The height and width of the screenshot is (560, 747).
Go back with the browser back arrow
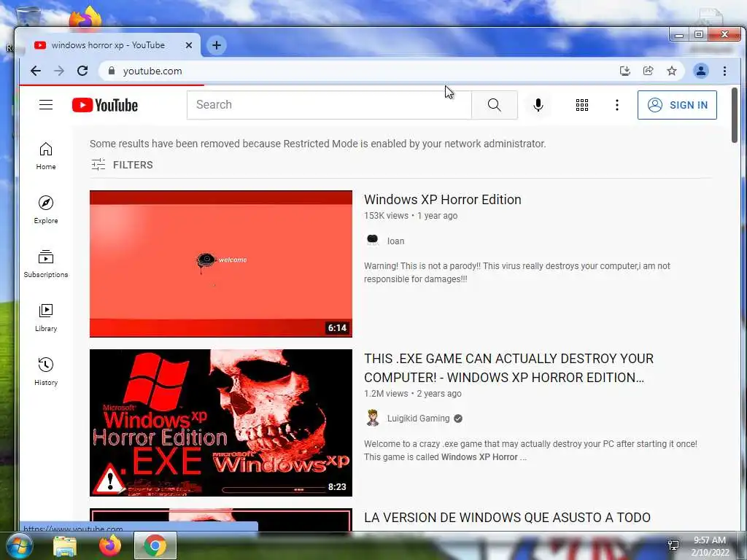(36, 71)
